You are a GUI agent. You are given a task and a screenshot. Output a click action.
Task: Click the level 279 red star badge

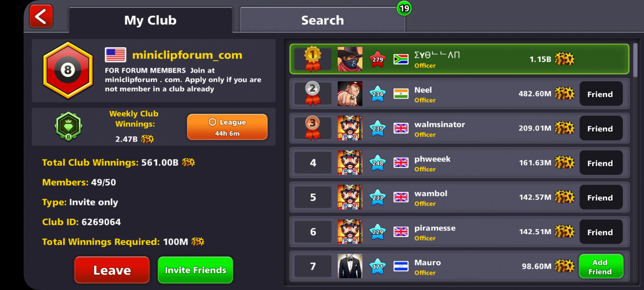click(377, 59)
